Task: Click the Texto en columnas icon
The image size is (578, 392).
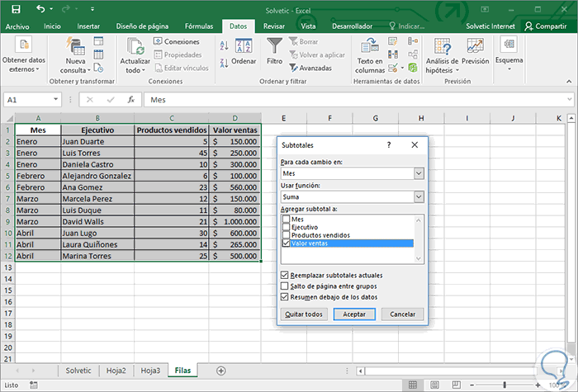Action: pos(370,45)
